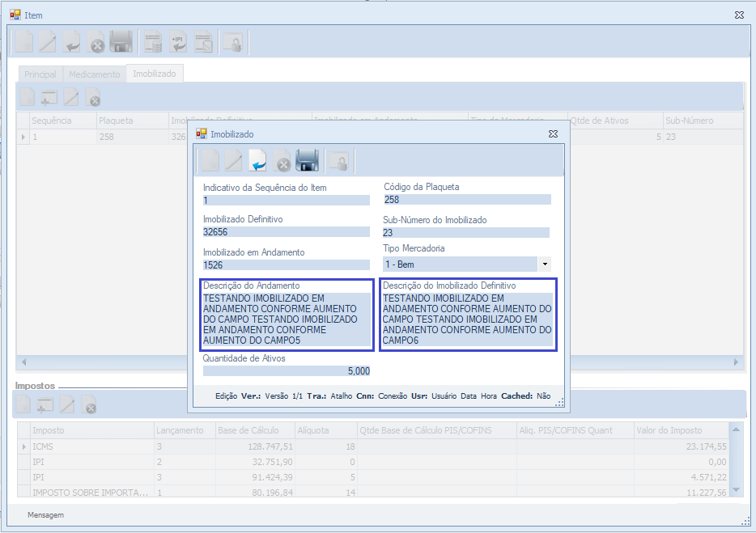Click the delete icon in Imobilizado dialog toolbar
Screen dimensions: 756x533
click(x=282, y=162)
